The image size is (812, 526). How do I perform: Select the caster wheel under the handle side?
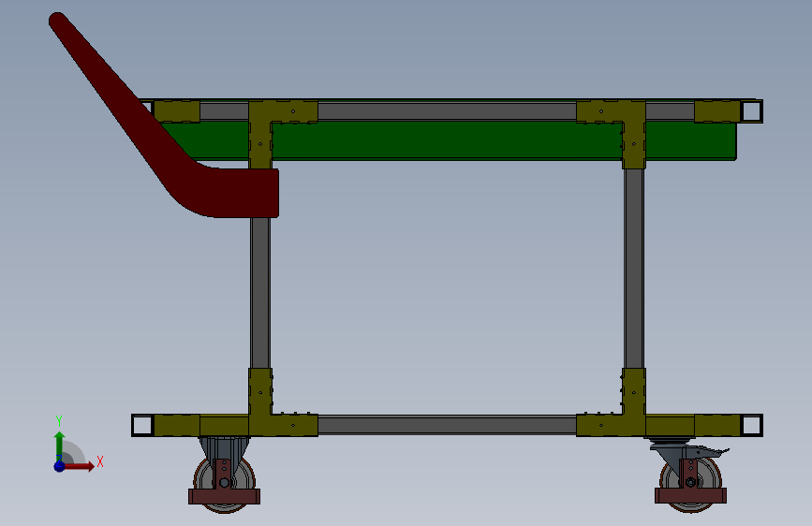[224, 475]
